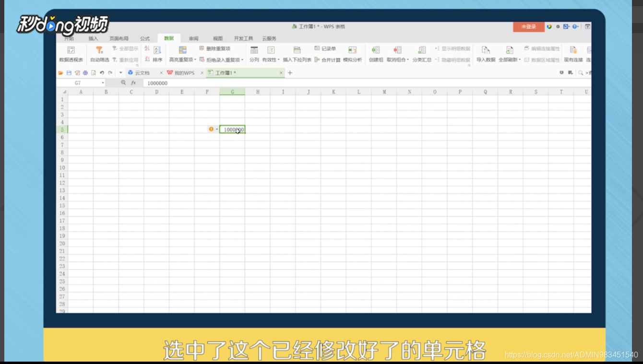
Task: Open the quick access toolbar customize dropdown
Action: point(120,73)
